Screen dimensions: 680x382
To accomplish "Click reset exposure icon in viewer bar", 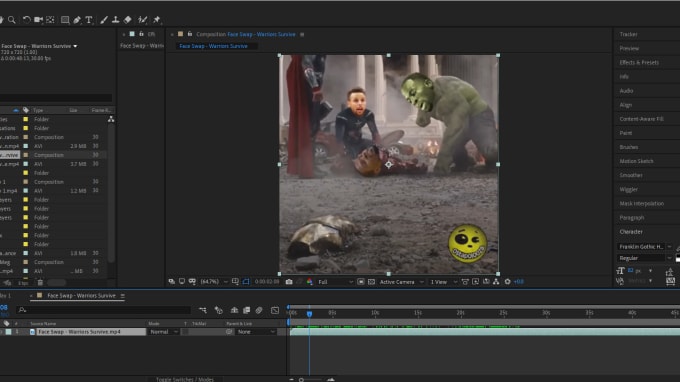I will [507, 282].
